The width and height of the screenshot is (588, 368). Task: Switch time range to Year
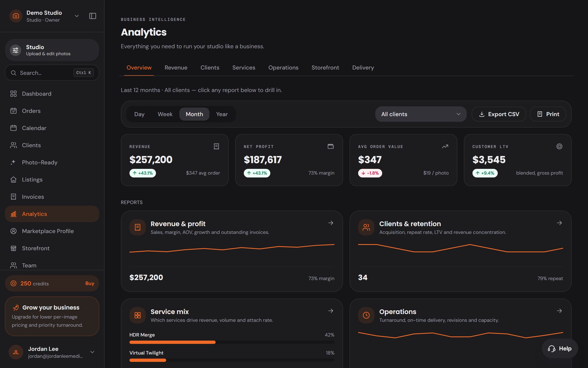coord(222,114)
